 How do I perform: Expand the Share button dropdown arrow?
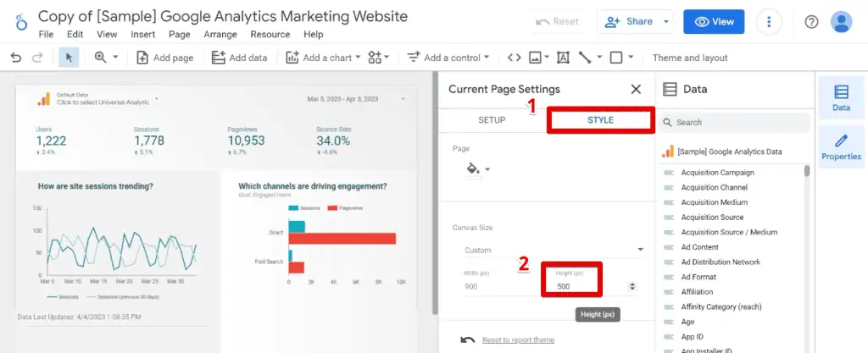click(667, 22)
